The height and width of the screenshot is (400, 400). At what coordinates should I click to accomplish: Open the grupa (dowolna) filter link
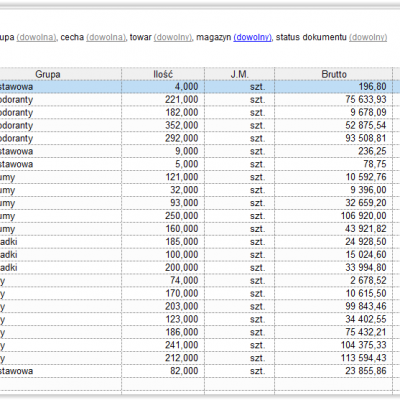click(x=36, y=37)
